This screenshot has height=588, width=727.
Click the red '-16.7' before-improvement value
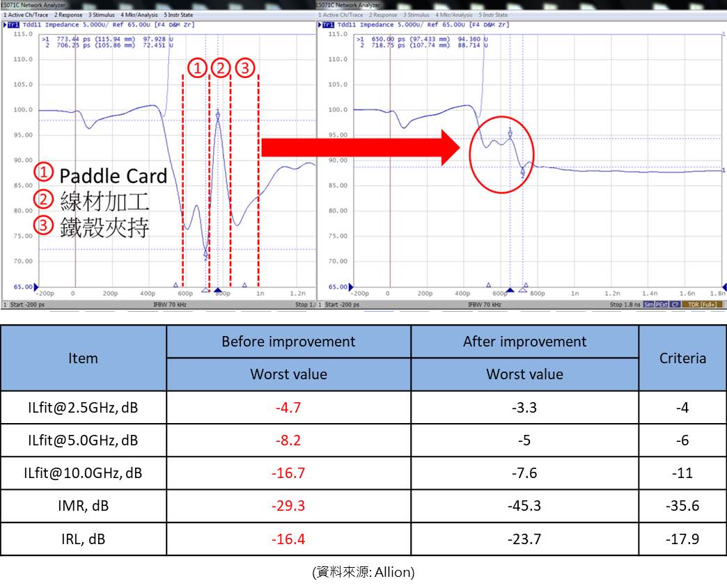coord(288,473)
